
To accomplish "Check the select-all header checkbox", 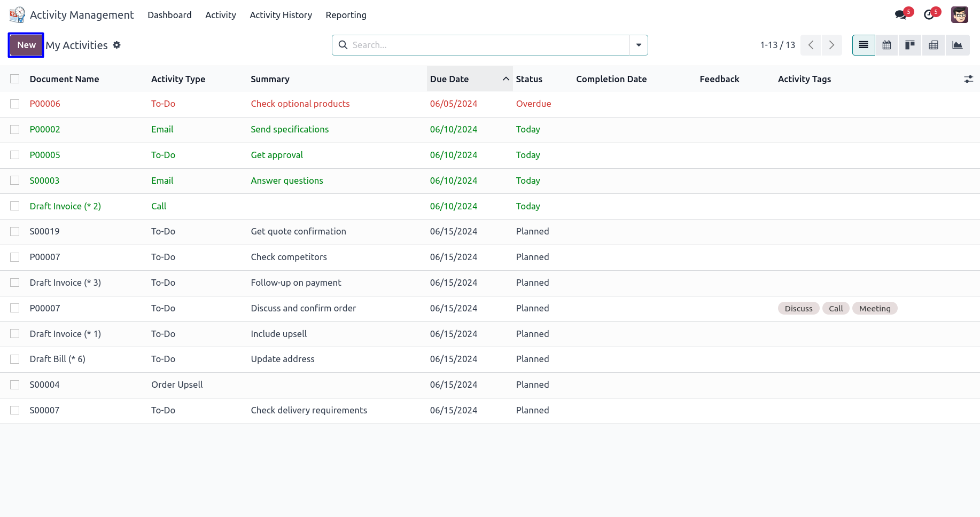I will (15, 79).
